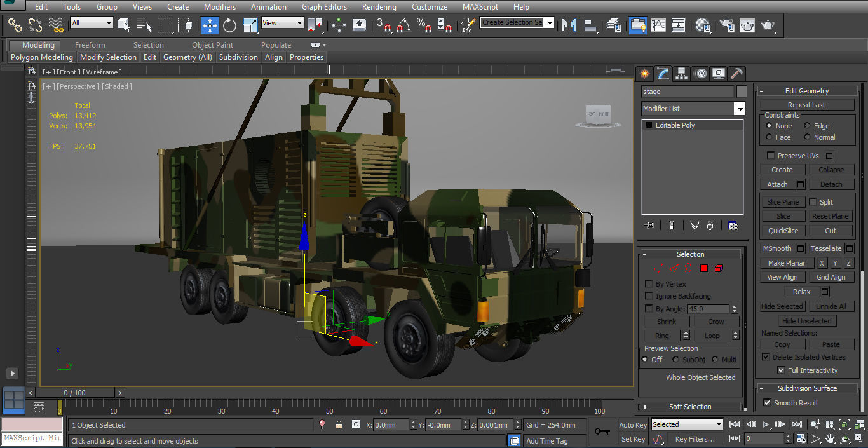Open the Graph Editors menu
The height and width of the screenshot is (448, 868).
[x=324, y=7]
